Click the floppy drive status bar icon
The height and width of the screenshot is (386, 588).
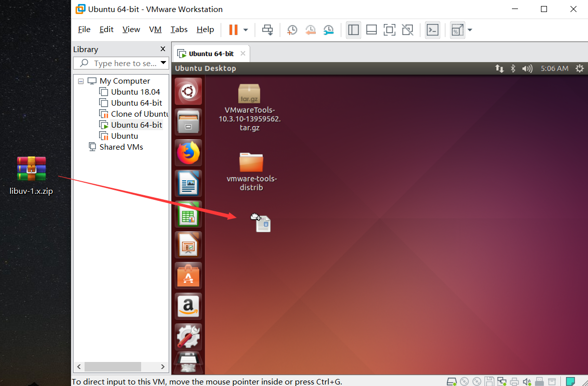click(x=489, y=381)
